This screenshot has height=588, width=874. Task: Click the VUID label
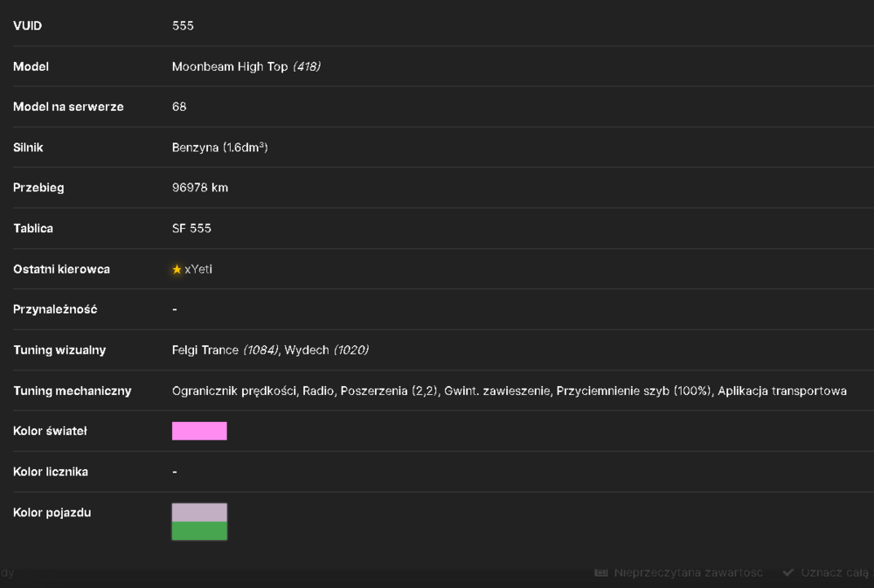point(27,25)
